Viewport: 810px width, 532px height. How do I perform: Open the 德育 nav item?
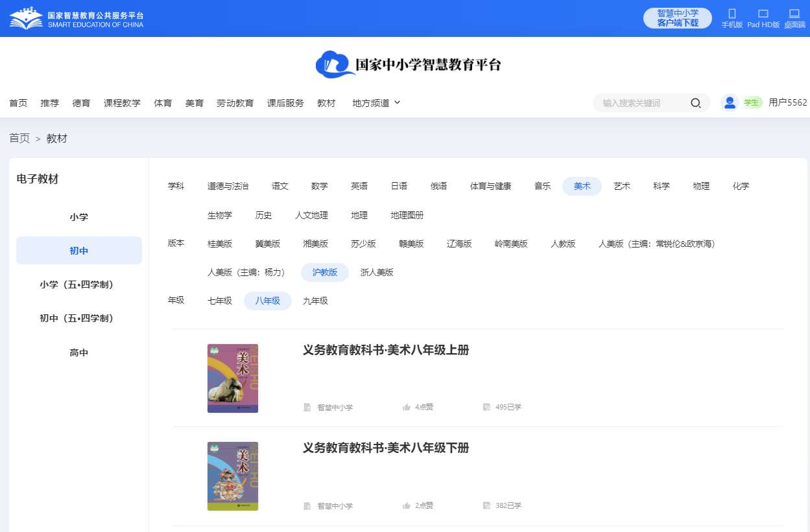pyautogui.click(x=81, y=103)
